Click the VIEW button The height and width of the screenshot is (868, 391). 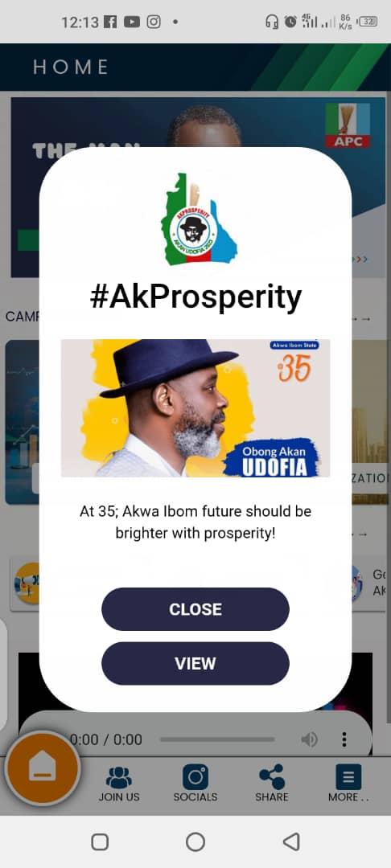(x=195, y=663)
